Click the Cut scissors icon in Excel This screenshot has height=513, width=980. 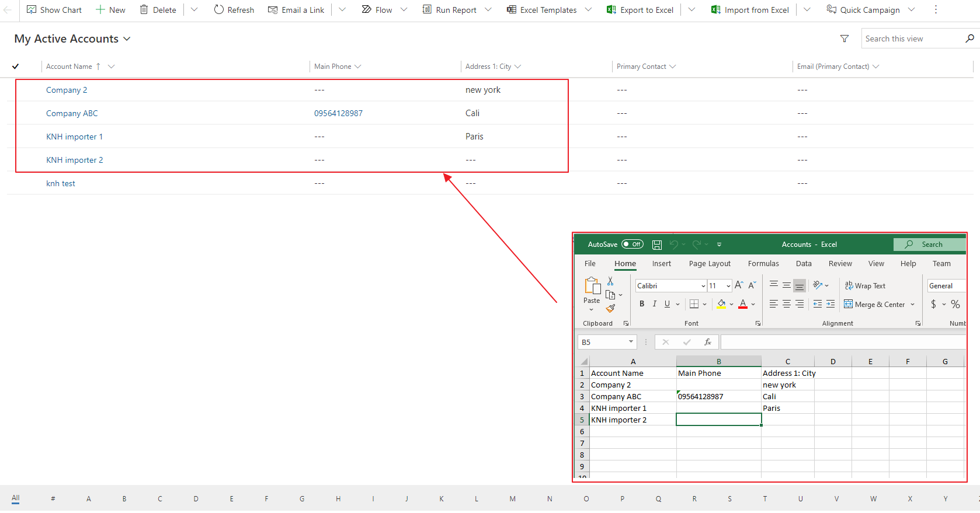click(610, 281)
